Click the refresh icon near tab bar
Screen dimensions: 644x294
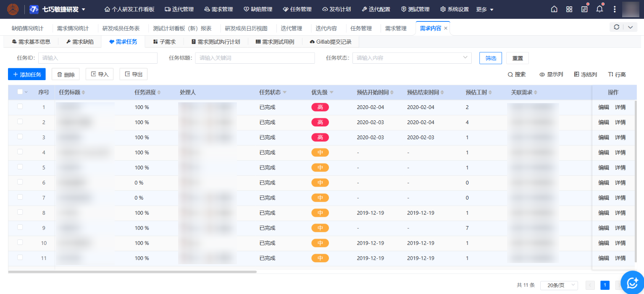click(x=616, y=27)
